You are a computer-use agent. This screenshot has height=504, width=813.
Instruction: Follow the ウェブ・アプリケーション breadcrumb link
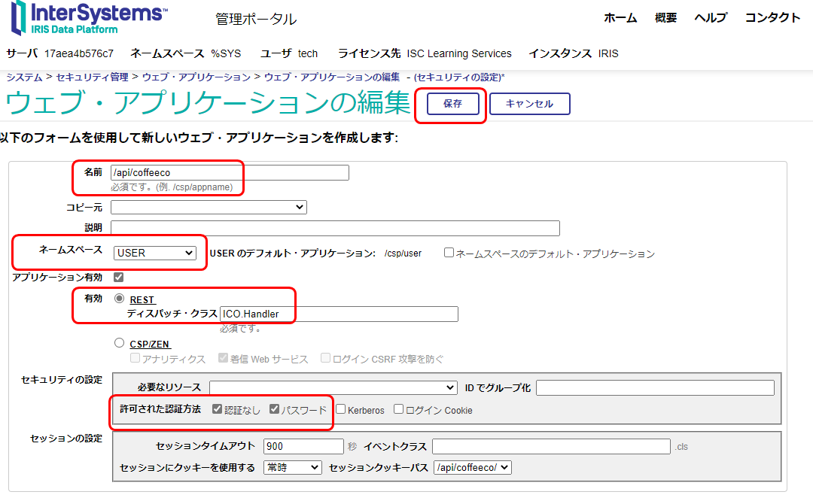196,77
